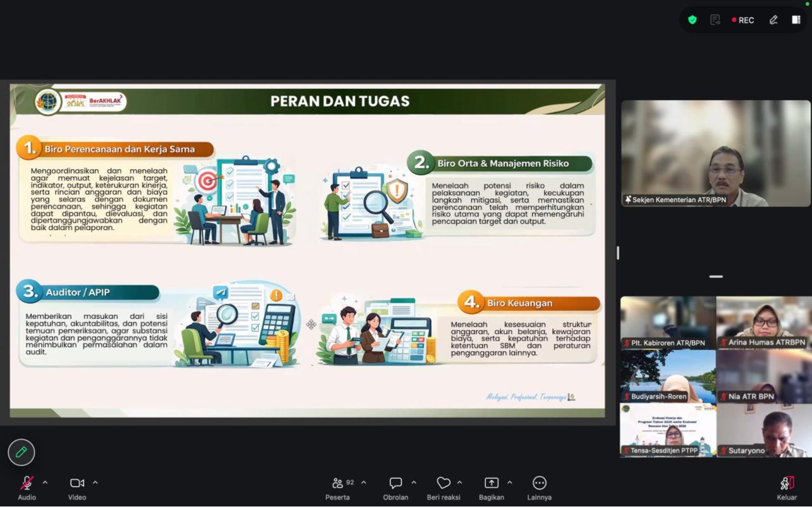Click the Beri reaksi heart icon
The width and height of the screenshot is (812, 508).
coord(443,483)
